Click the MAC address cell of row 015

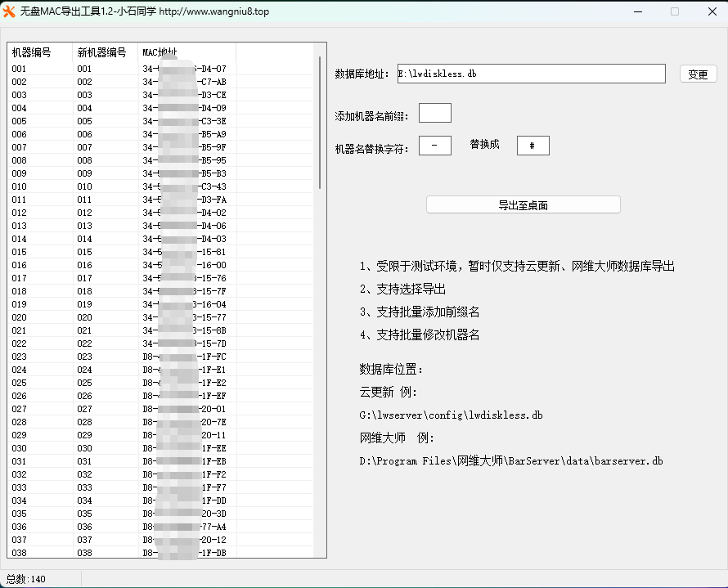tap(184, 252)
